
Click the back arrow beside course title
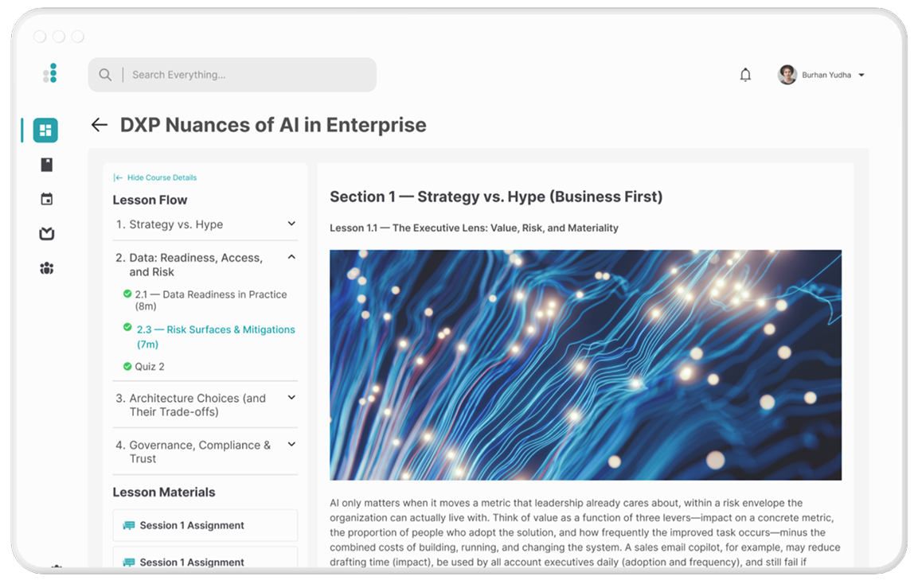99,125
